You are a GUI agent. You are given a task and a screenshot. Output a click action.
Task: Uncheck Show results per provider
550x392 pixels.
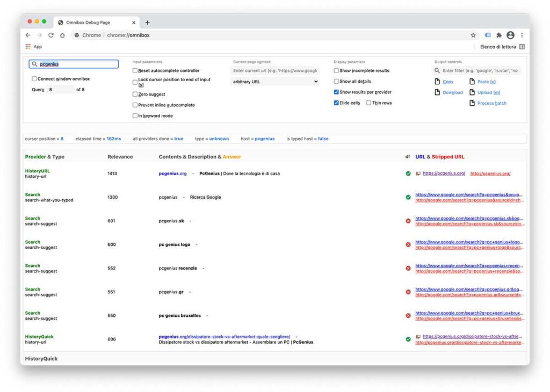336,92
